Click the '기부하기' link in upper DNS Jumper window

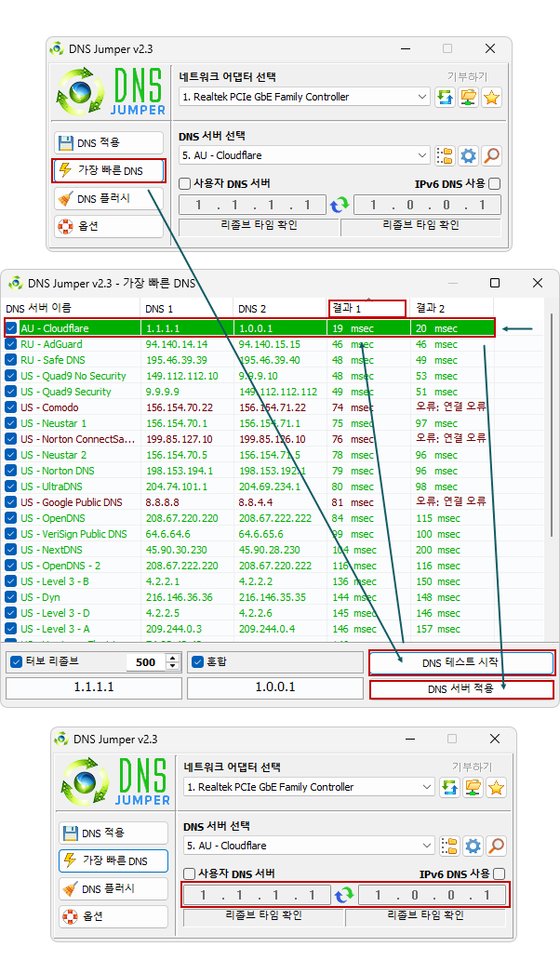[467, 76]
